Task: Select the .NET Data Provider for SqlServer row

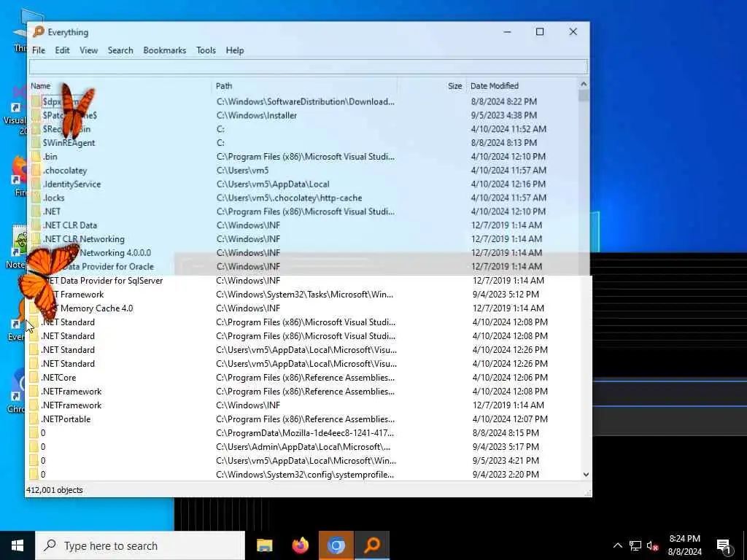Action: click(309, 281)
